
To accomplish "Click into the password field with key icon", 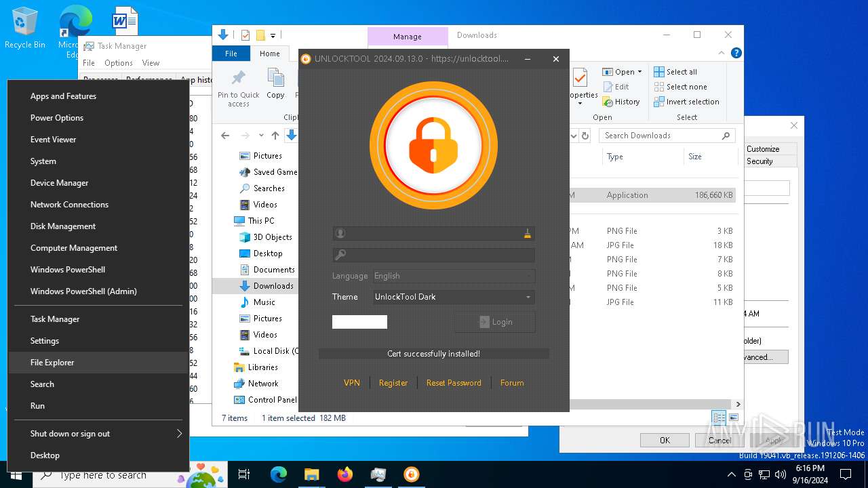I will point(433,255).
